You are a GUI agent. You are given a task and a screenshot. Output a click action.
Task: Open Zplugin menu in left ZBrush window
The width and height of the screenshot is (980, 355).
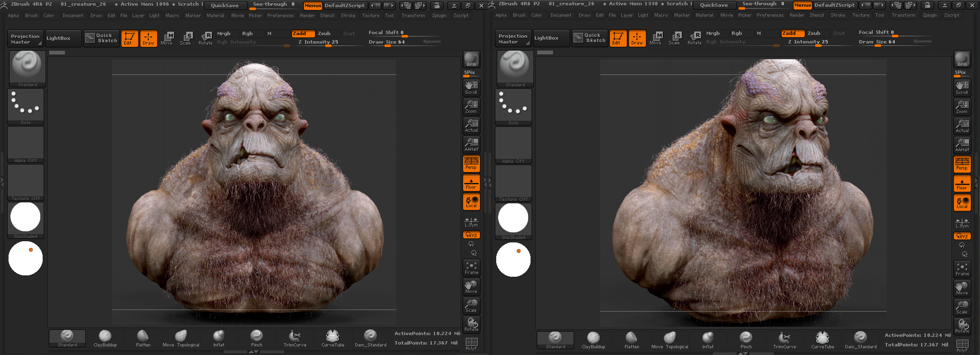(x=439, y=16)
